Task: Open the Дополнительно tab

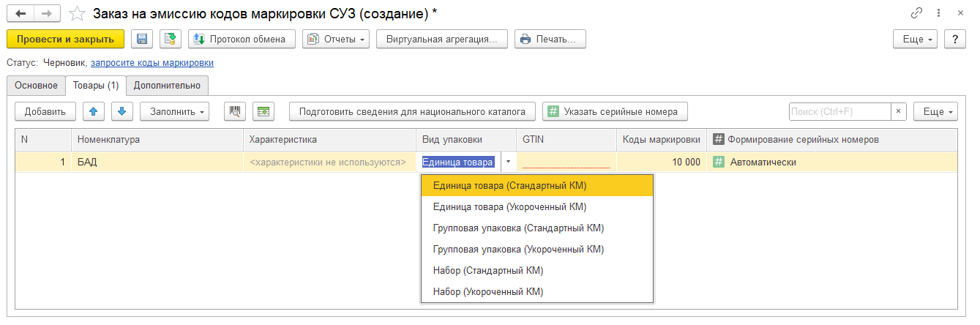Action: click(x=167, y=86)
